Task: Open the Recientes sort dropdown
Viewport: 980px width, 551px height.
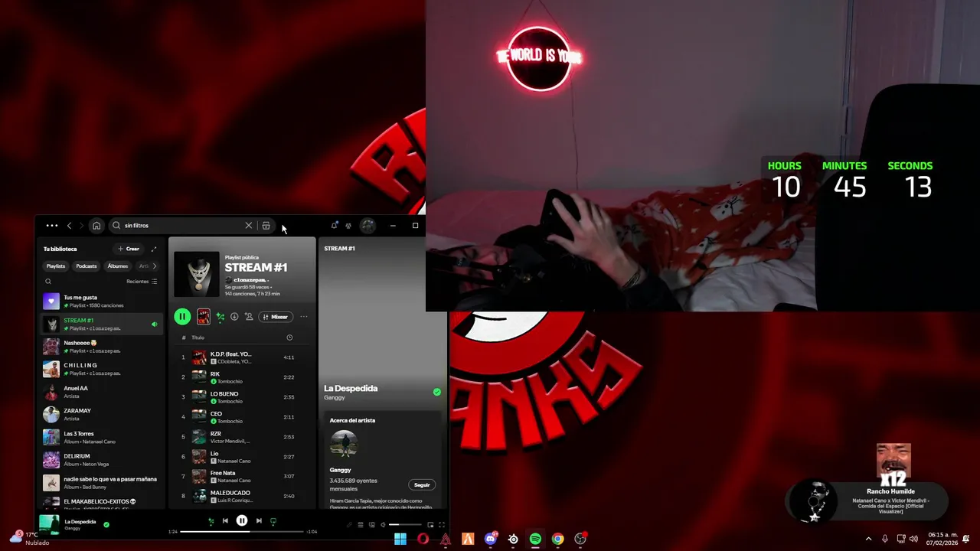Action: pyautogui.click(x=142, y=282)
